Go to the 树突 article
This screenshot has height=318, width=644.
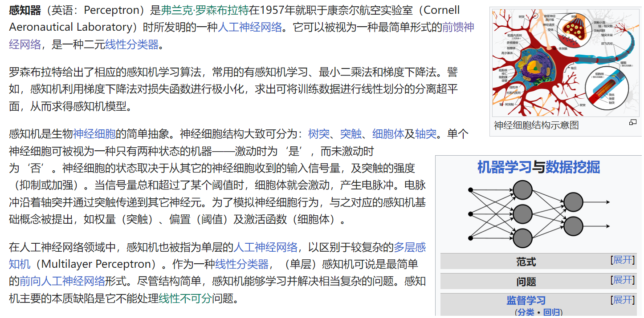[319, 133]
